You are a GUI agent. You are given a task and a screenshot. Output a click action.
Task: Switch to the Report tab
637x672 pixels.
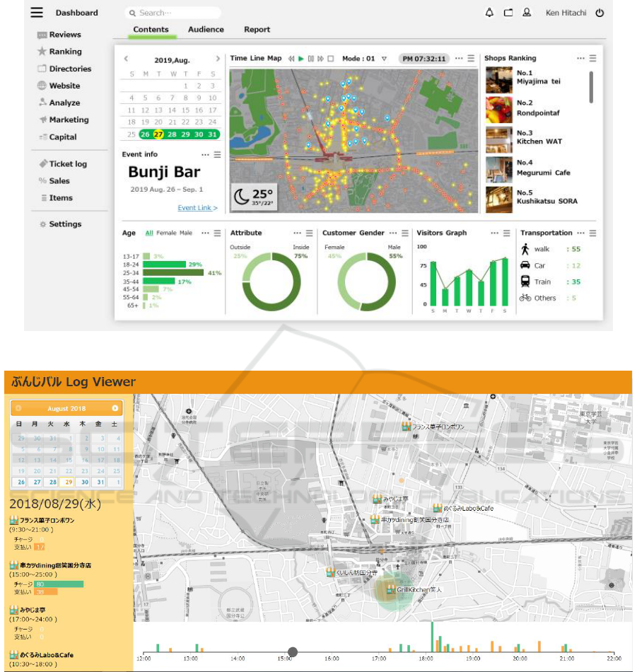click(257, 30)
